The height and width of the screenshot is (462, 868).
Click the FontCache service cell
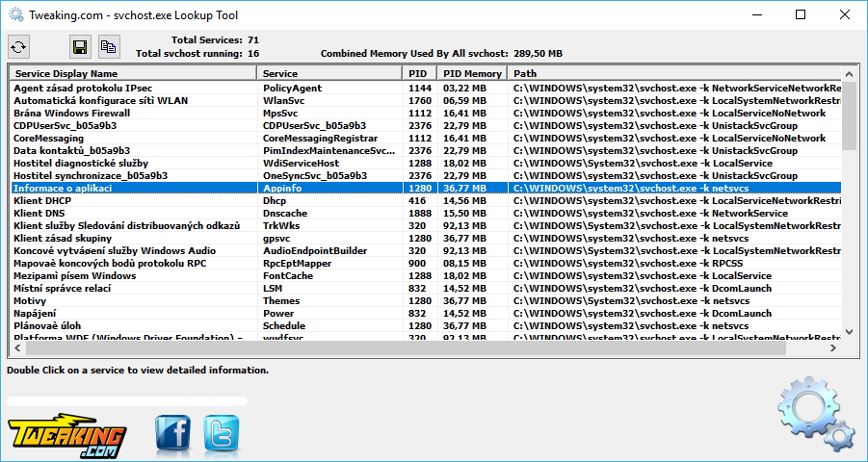tap(288, 275)
